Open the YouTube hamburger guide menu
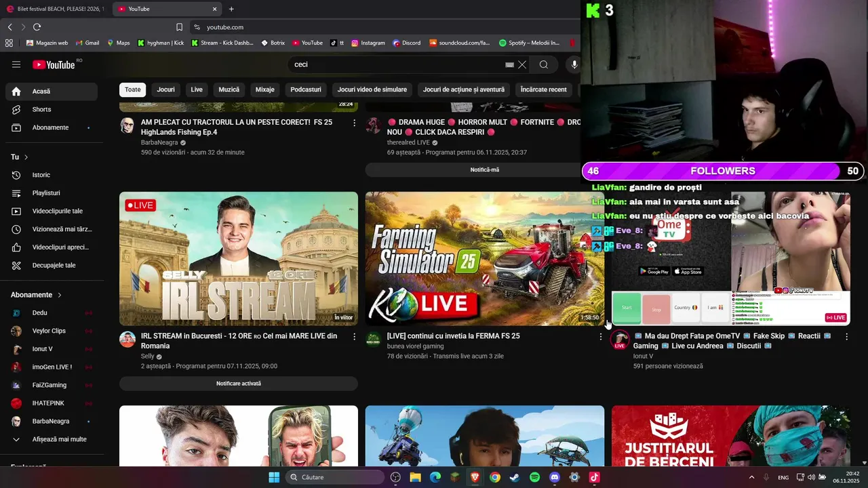The image size is (868, 488). coord(16,64)
